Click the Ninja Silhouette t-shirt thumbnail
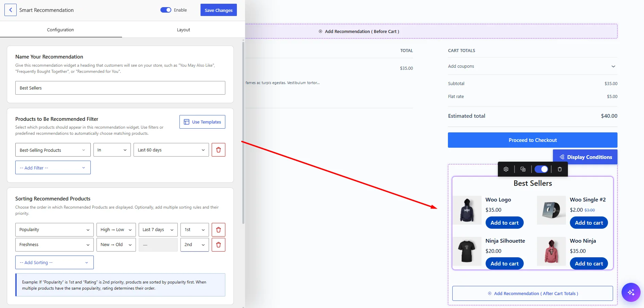 (x=467, y=251)
